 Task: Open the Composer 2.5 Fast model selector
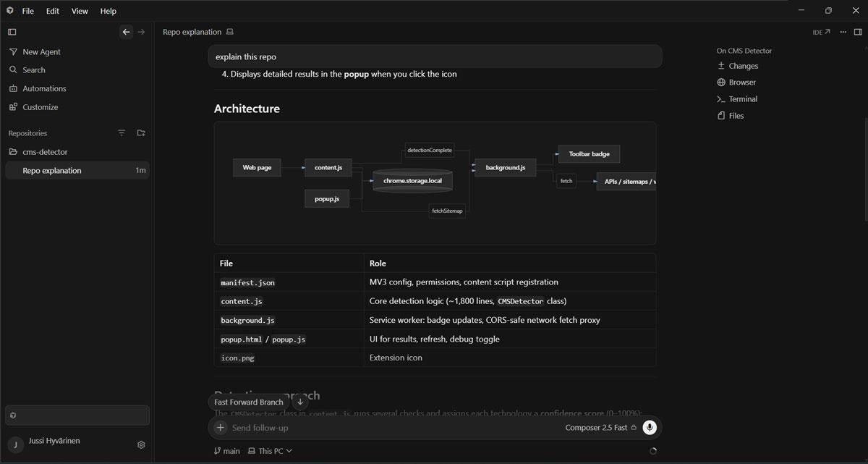pos(600,428)
